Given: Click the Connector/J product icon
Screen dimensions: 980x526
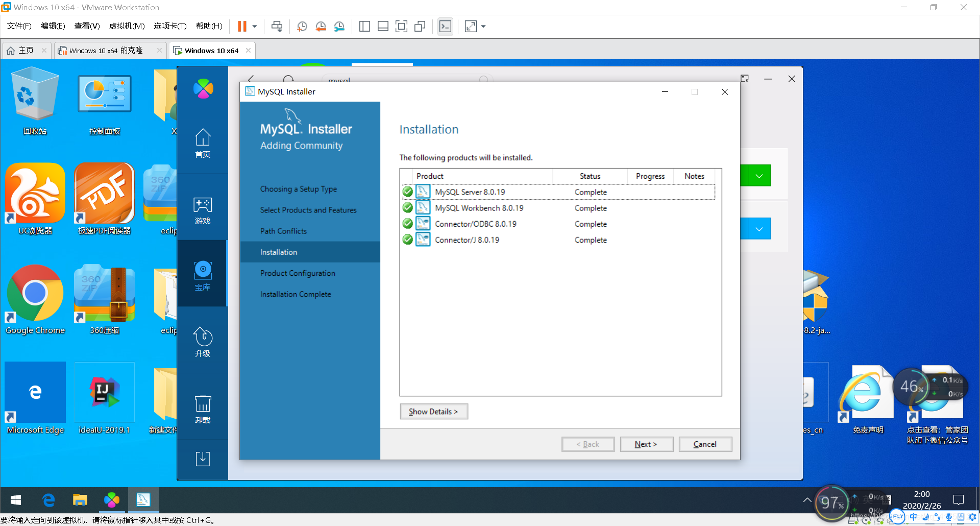Looking at the screenshot, I should (423, 240).
